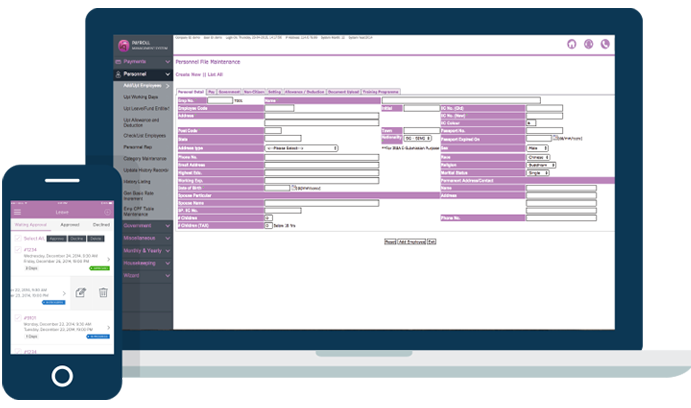Tap the trash delete icon on phone
The width and height of the screenshot is (691, 408).
point(103,293)
